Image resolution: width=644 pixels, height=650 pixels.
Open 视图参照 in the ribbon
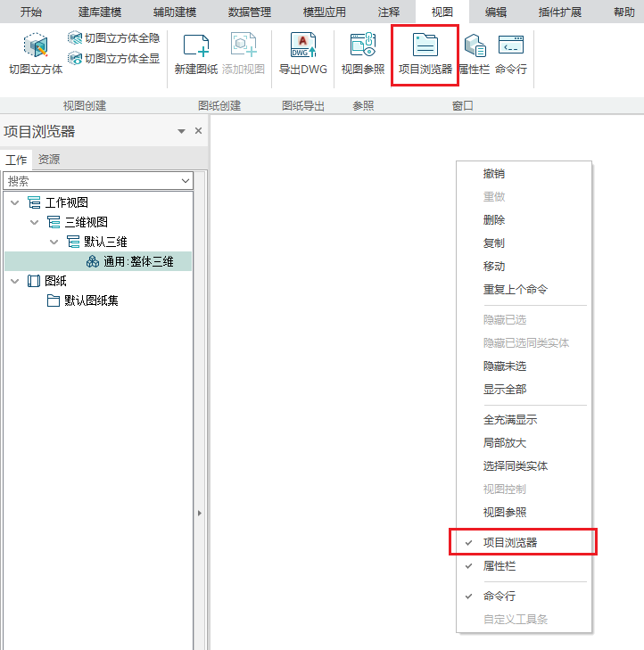[363, 53]
